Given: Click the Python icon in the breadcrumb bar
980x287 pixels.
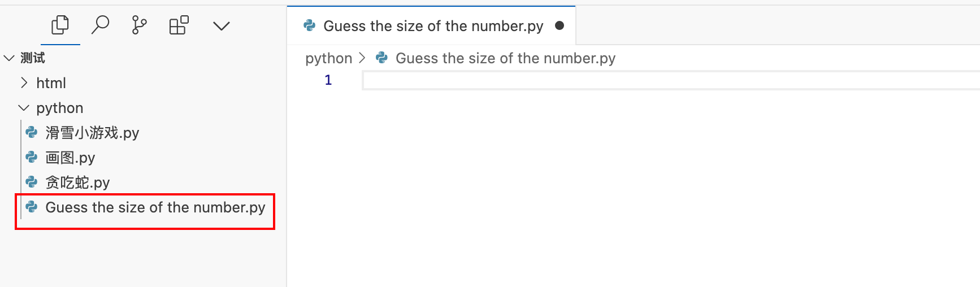Looking at the screenshot, I should (x=382, y=58).
